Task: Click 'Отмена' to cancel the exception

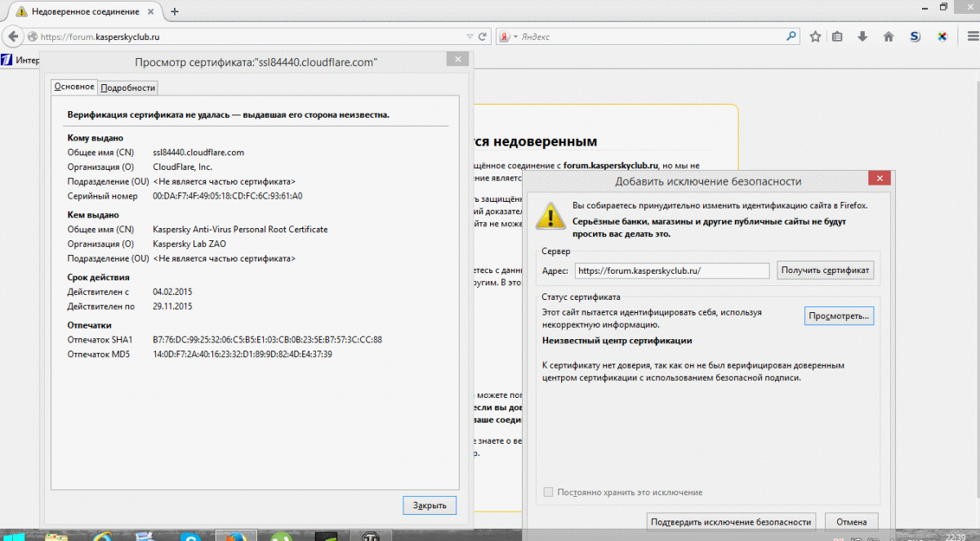Action: [851, 522]
